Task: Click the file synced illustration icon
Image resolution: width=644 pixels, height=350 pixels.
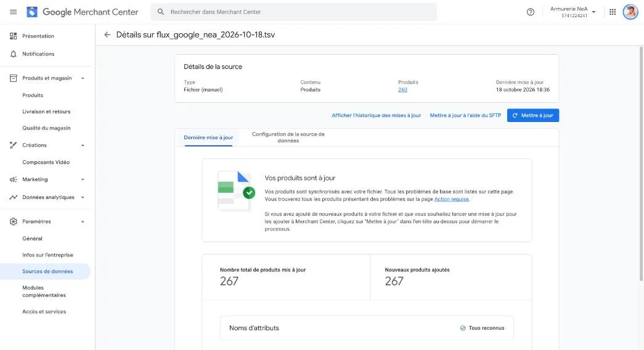Action: (236, 192)
